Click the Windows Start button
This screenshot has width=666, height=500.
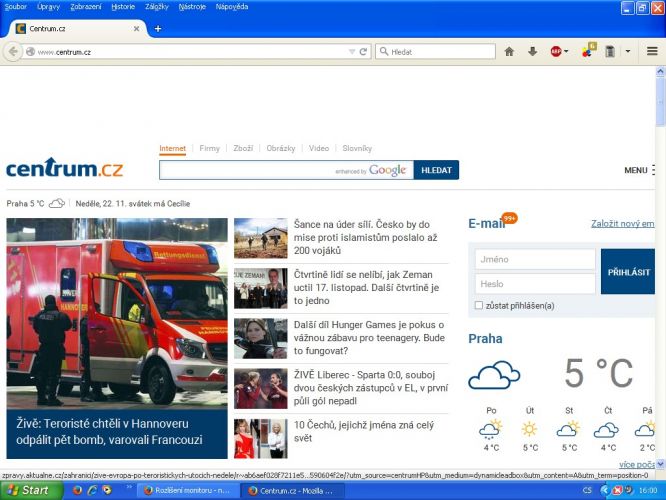30,490
